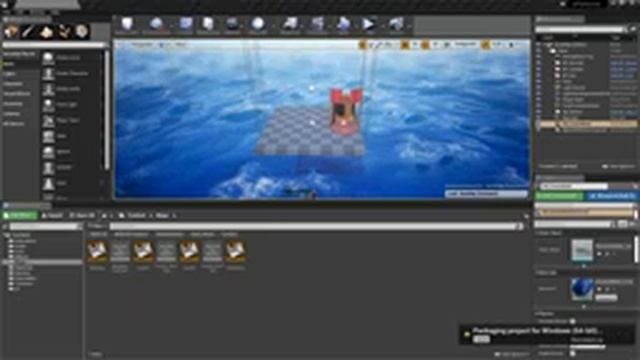This screenshot has width=640, height=360.
Task: Switch to Paint mode in Modes panel
Action: (x=29, y=31)
